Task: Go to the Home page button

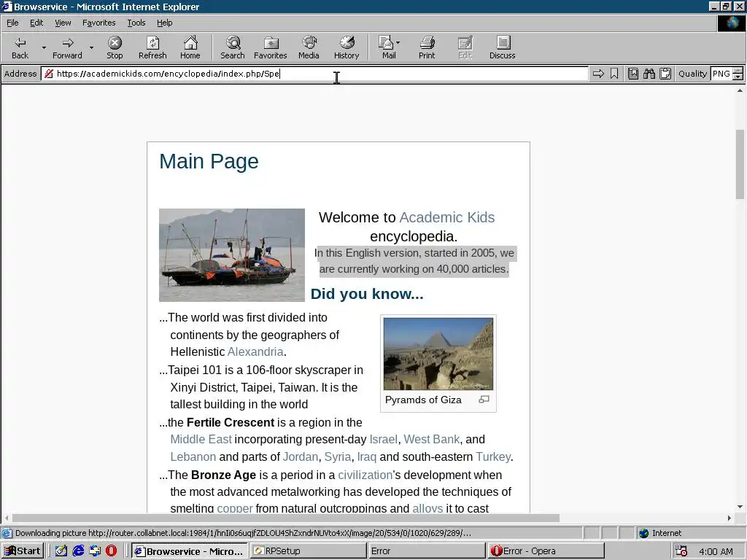Action: [190, 47]
